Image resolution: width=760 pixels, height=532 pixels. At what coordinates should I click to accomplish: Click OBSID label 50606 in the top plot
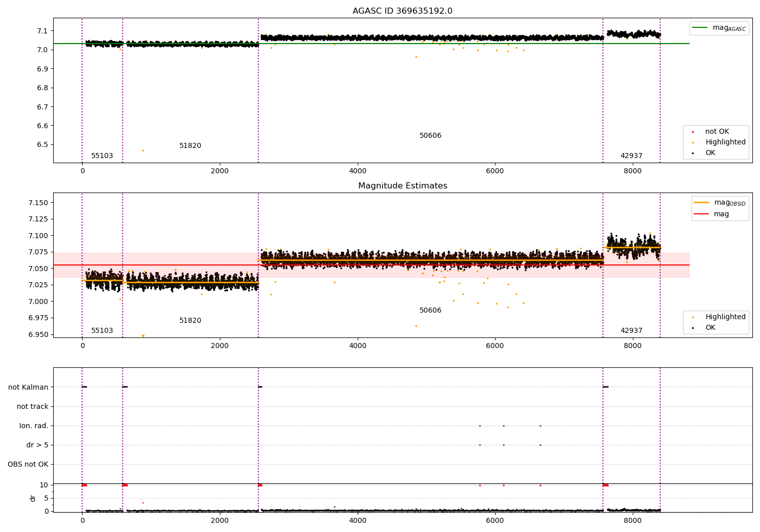pos(430,136)
